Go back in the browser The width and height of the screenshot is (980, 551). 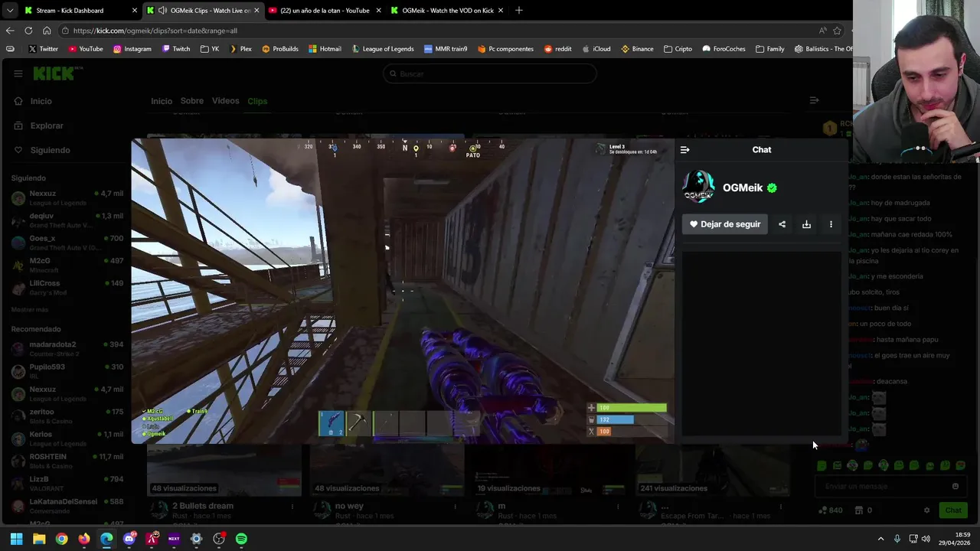click(x=9, y=31)
